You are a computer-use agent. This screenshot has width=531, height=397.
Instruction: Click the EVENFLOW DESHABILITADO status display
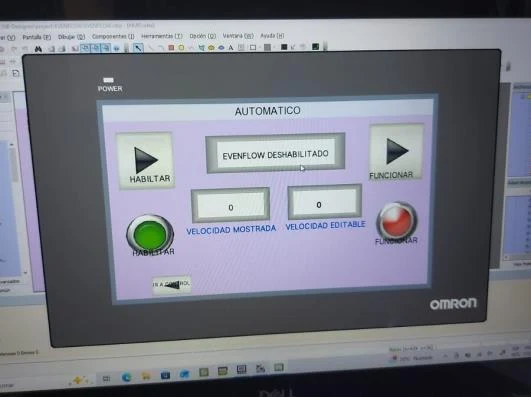point(275,153)
